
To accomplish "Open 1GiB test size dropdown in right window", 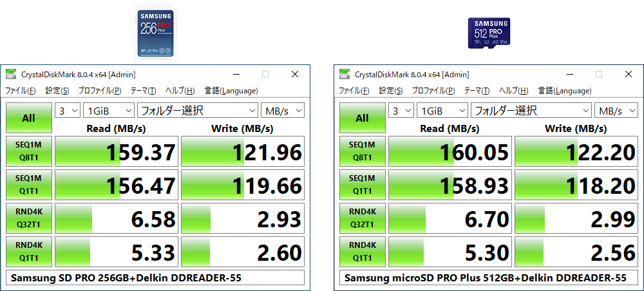I will pos(442,110).
